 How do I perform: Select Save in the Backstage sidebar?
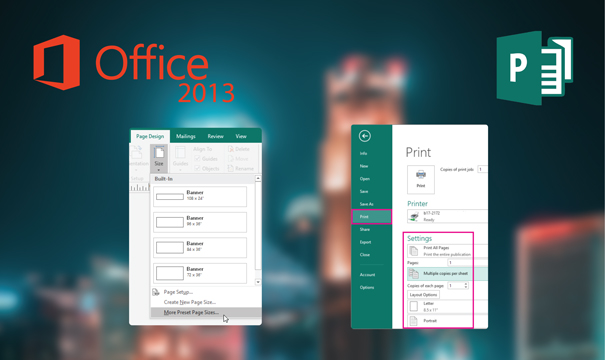(x=364, y=191)
